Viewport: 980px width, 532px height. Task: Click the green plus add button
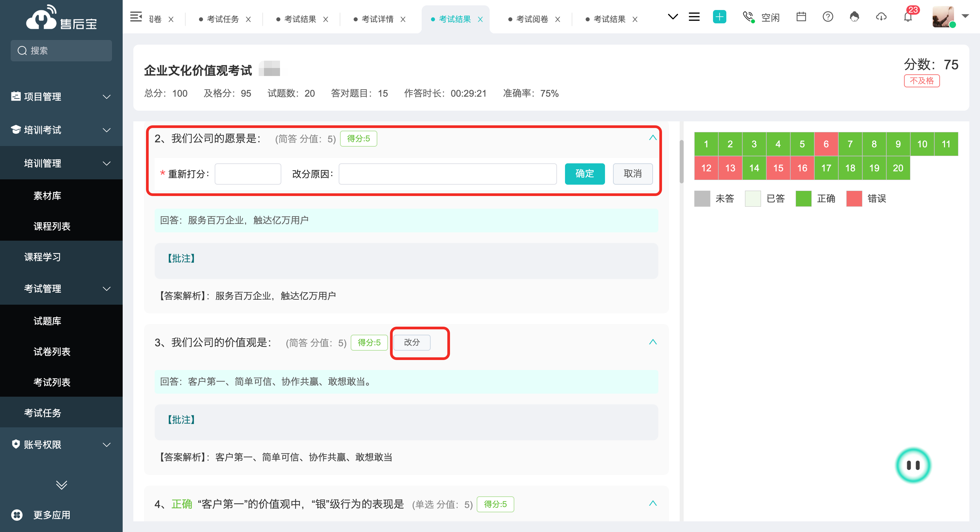[719, 17]
